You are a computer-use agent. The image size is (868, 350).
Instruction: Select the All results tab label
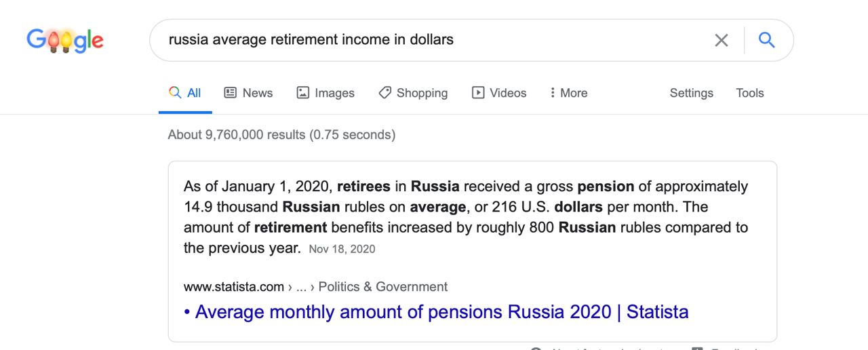(x=194, y=93)
